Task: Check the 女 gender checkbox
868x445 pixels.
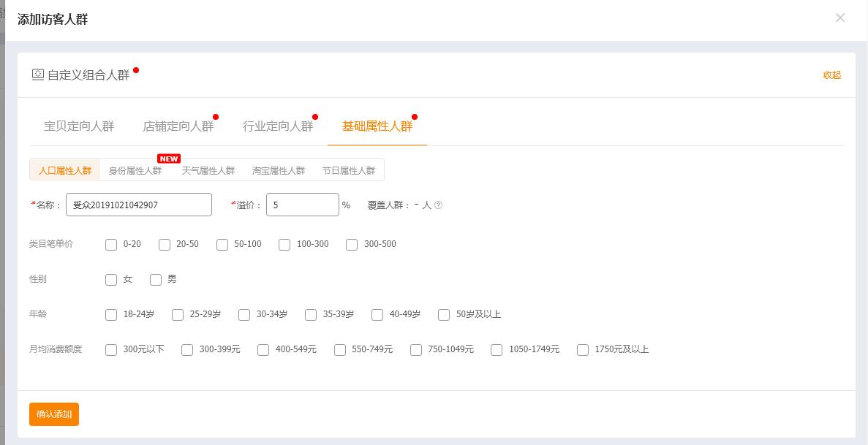Action: [111, 280]
